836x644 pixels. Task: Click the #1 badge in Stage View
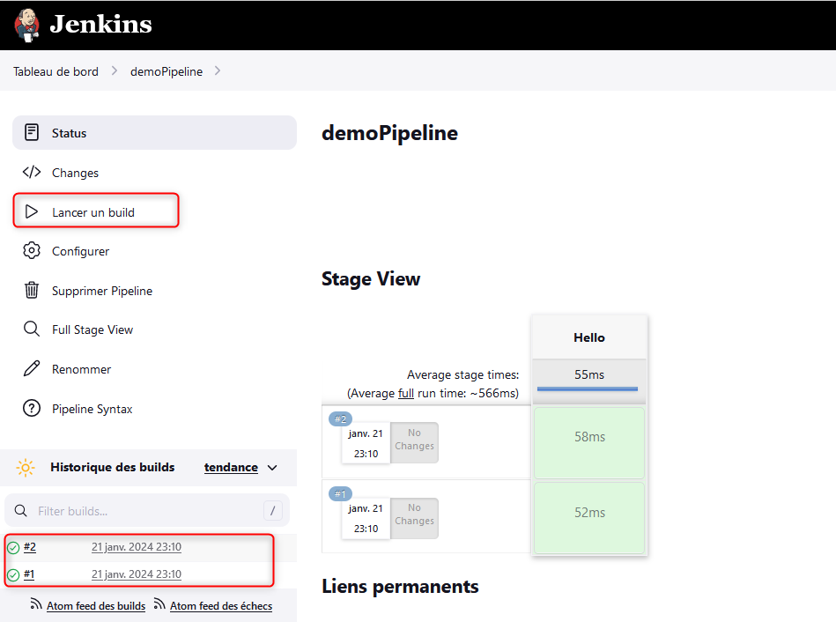click(340, 494)
